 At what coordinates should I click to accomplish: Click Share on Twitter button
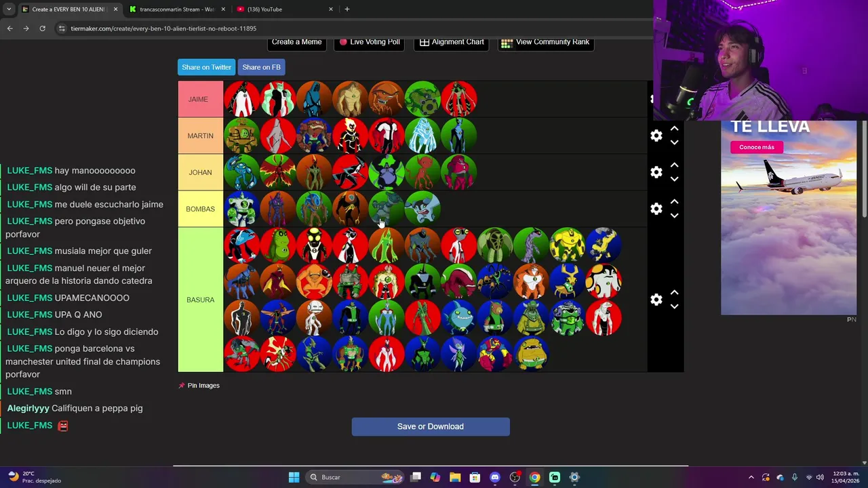(x=206, y=67)
